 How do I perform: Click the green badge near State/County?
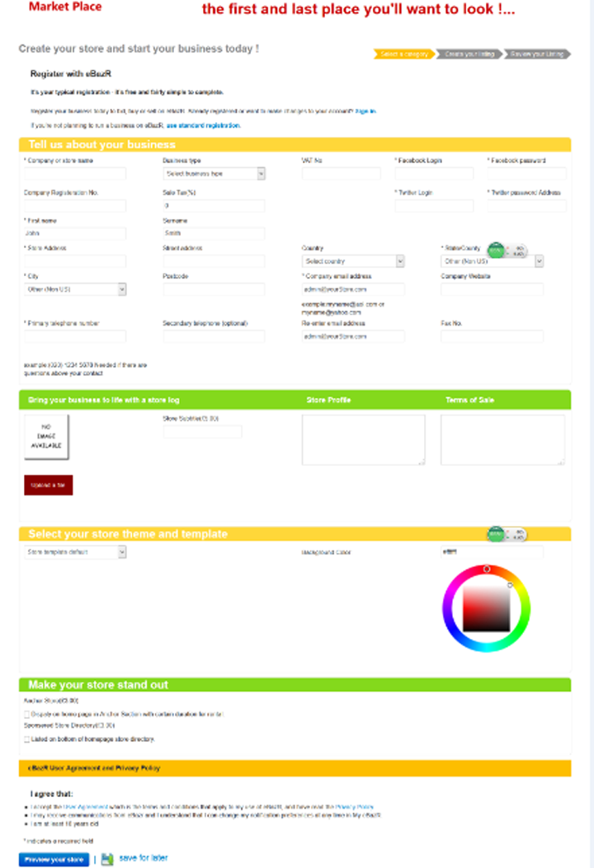coord(496,250)
